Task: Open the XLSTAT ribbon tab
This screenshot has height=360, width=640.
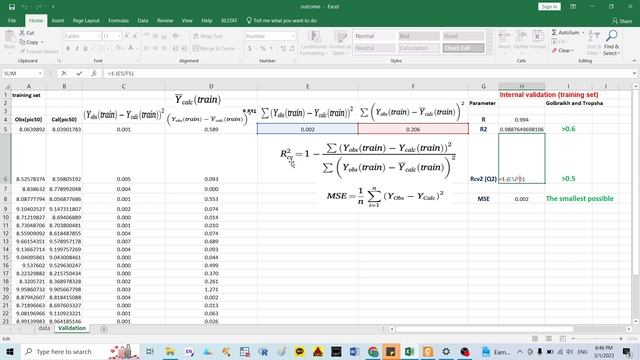Action: tap(229, 20)
